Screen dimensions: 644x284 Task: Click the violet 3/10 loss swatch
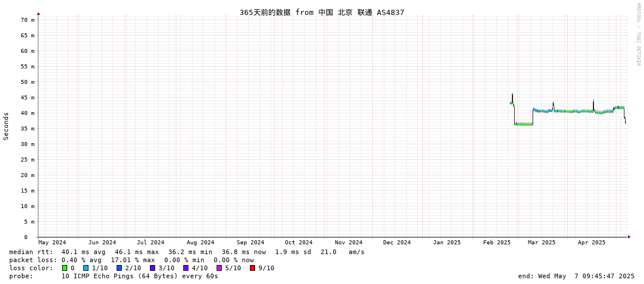152,268
